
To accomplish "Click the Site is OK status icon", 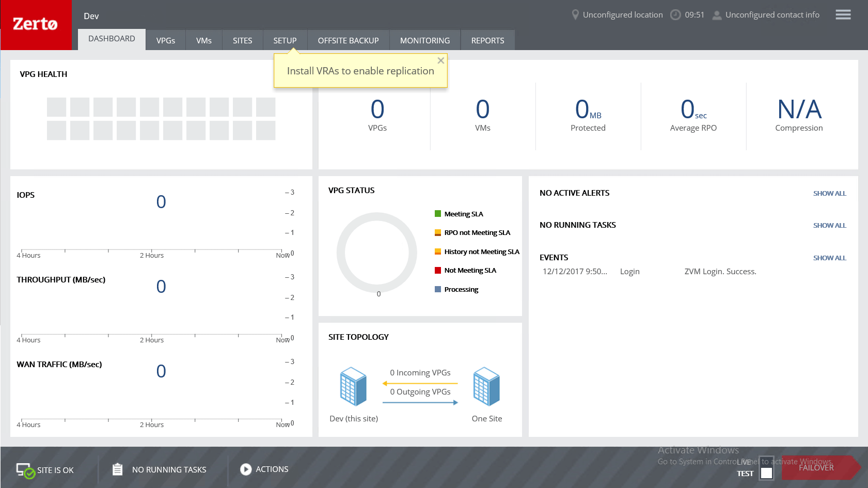I will [25, 469].
